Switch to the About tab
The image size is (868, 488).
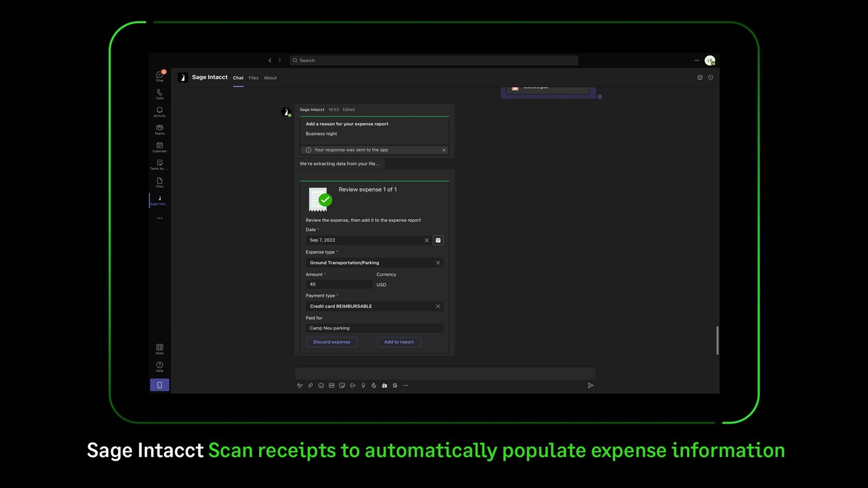[x=270, y=78]
